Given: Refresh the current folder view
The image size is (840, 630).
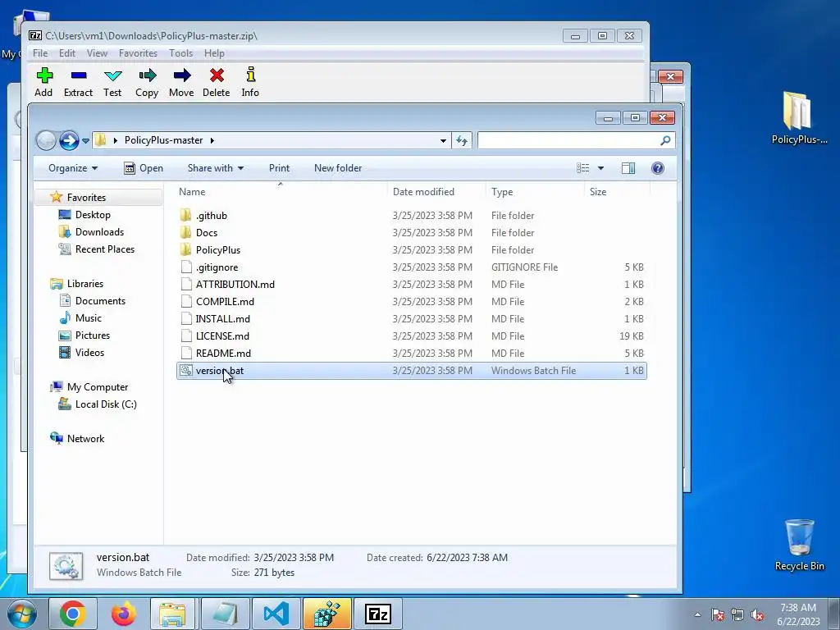Looking at the screenshot, I should click(462, 141).
